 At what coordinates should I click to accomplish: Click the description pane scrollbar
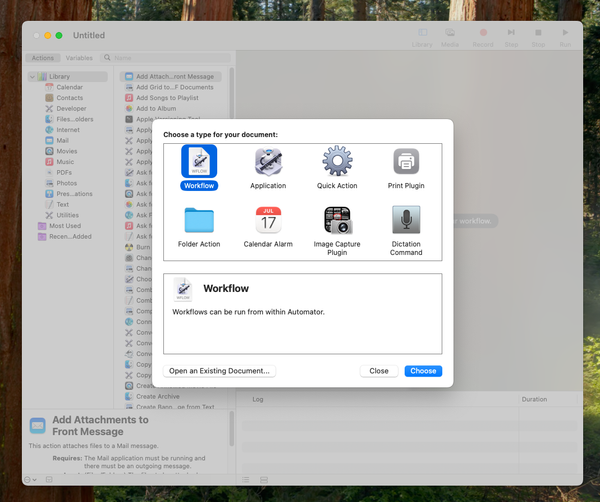[x=232, y=429]
